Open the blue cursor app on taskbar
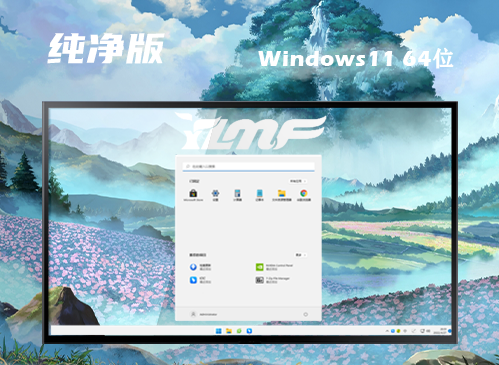 (x=249, y=331)
